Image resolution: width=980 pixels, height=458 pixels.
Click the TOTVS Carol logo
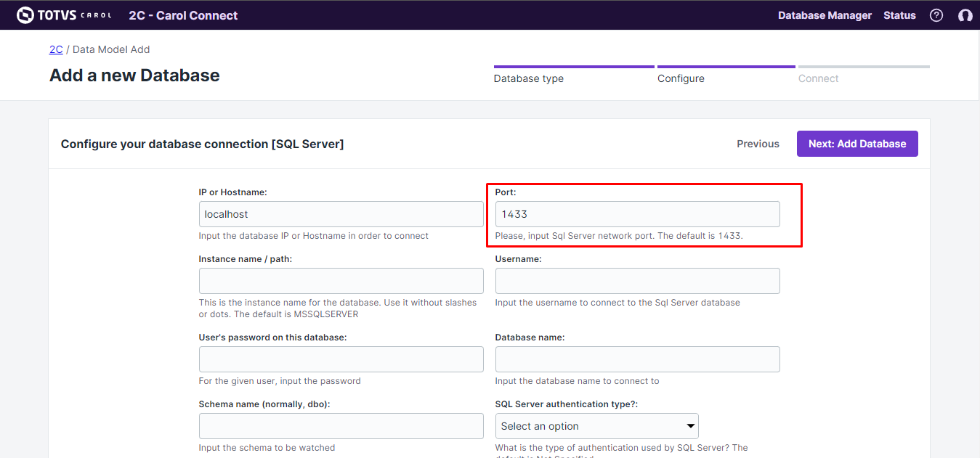tap(64, 15)
